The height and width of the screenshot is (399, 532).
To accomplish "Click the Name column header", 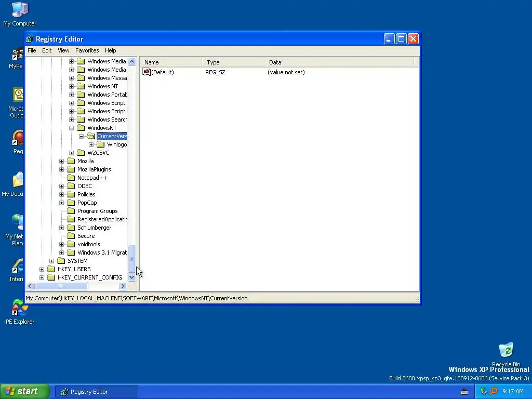I will (x=171, y=62).
